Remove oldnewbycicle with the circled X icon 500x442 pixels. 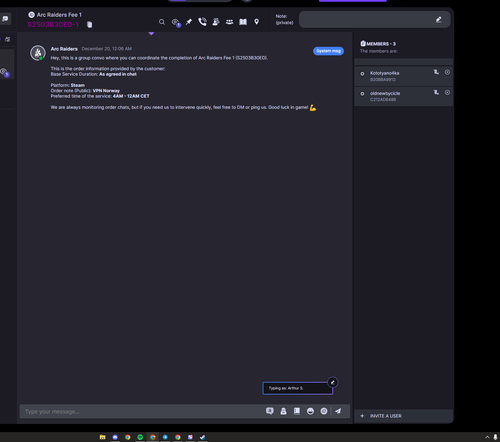tap(447, 92)
